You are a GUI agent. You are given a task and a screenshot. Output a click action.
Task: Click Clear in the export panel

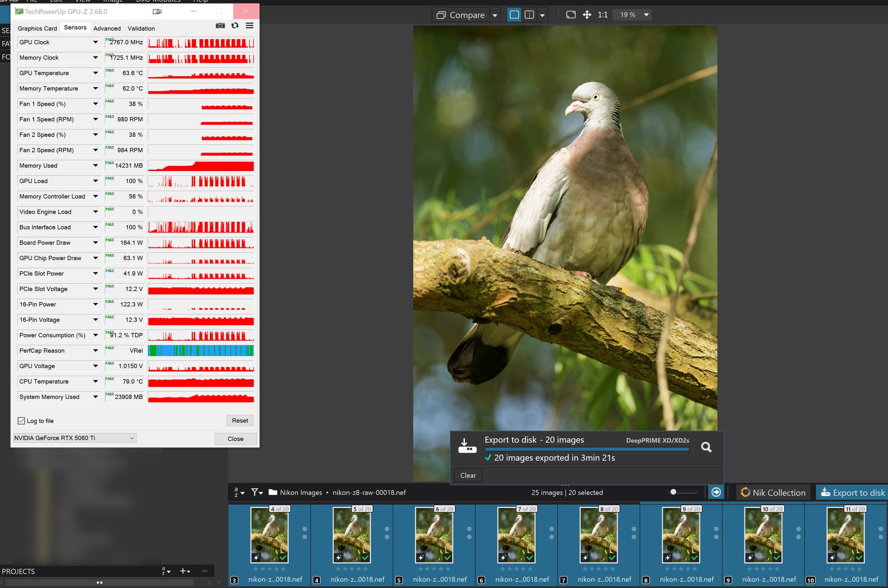click(x=468, y=475)
